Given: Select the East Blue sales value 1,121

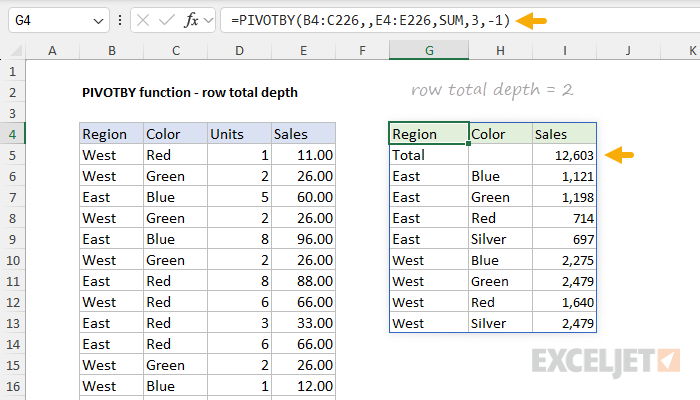Looking at the screenshot, I should point(564,176).
